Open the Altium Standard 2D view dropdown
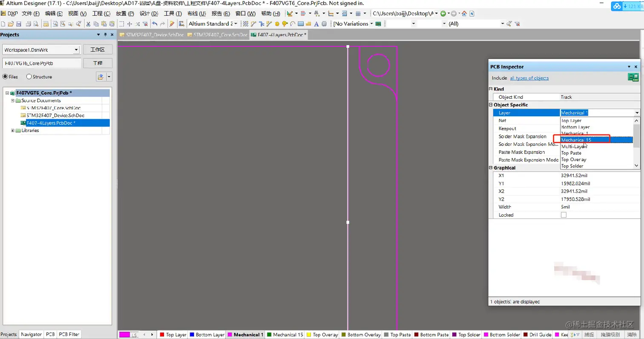The height and width of the screenshot is (339, 644). coord(237,24)
